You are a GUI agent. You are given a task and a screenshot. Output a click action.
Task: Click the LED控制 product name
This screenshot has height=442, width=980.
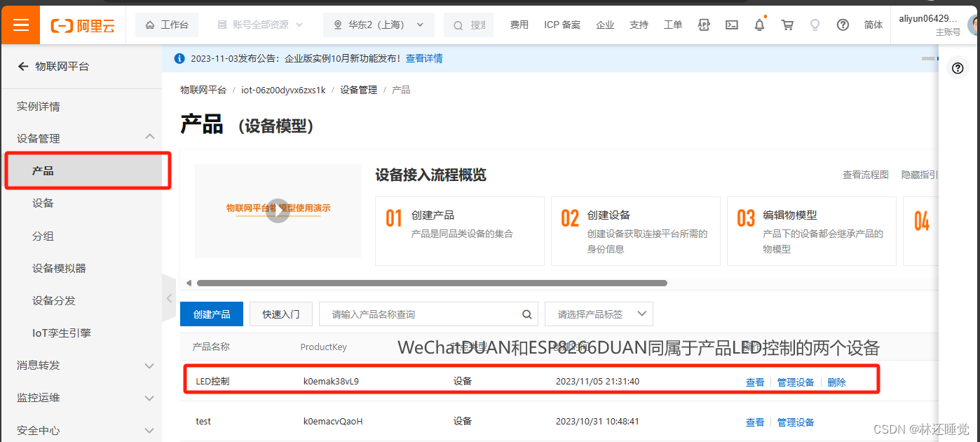click(x=212, y=382)
